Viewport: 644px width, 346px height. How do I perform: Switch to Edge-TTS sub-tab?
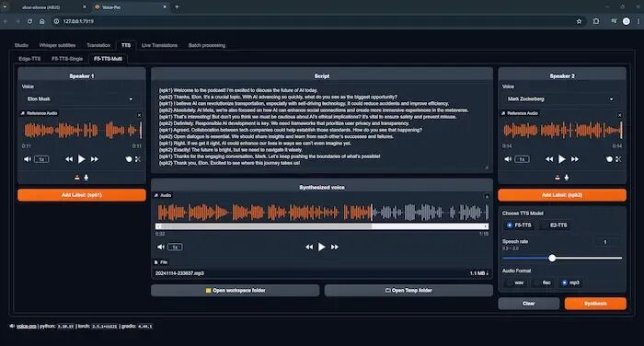click(x=29, y=59)
